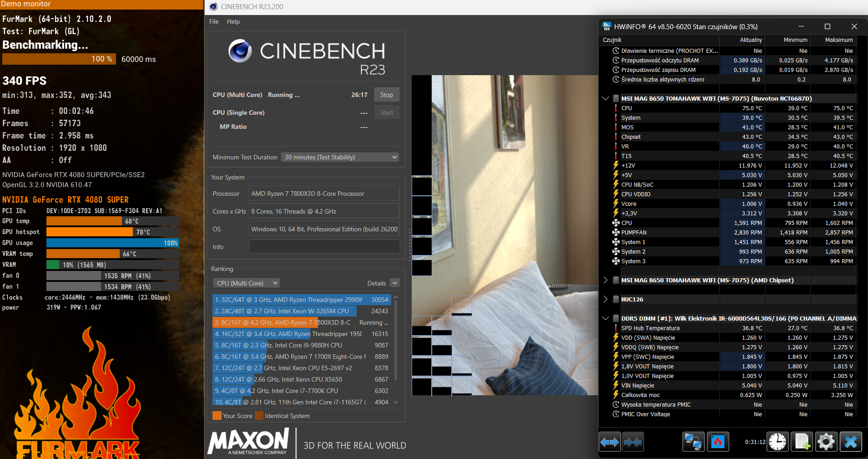
Task: Click the Minimum column header in HWiNFO
Action: [x=795, y=40]
